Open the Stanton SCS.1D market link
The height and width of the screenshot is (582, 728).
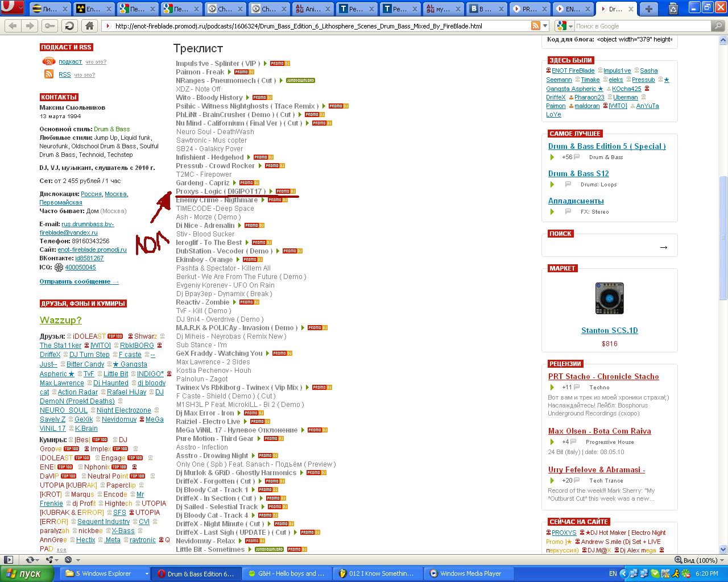(x=610, y=330)
